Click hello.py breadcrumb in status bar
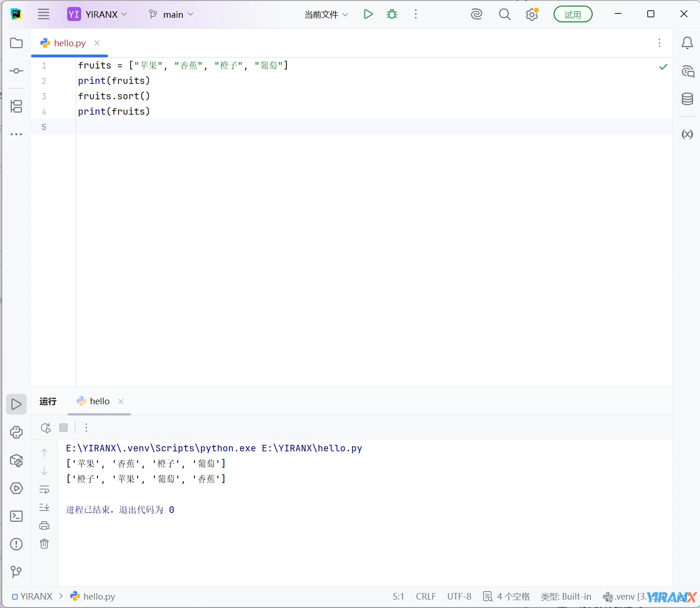Screen dimensions: 700x608 pos(93,596)
